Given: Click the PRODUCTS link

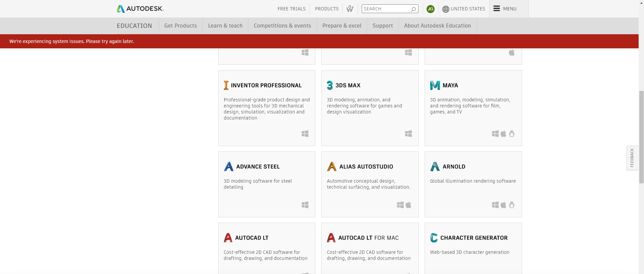Looking at the screenshot, I should click(327, 9).
